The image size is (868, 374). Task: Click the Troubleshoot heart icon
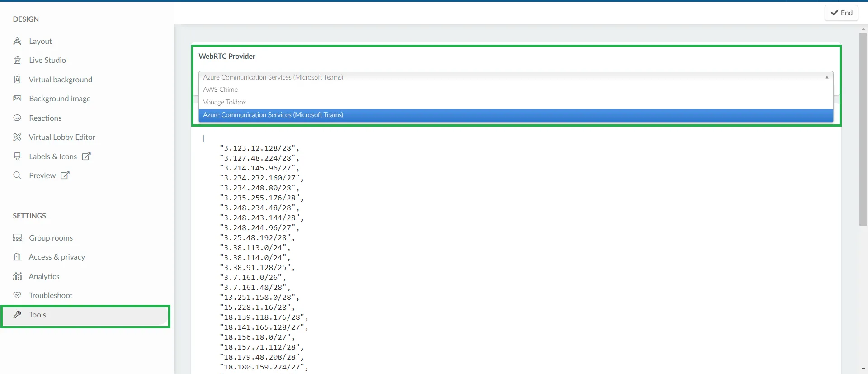(x=17, y=295)
